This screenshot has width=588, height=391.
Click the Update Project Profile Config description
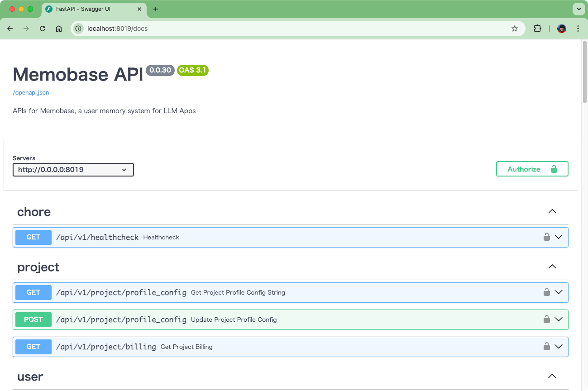234,319
